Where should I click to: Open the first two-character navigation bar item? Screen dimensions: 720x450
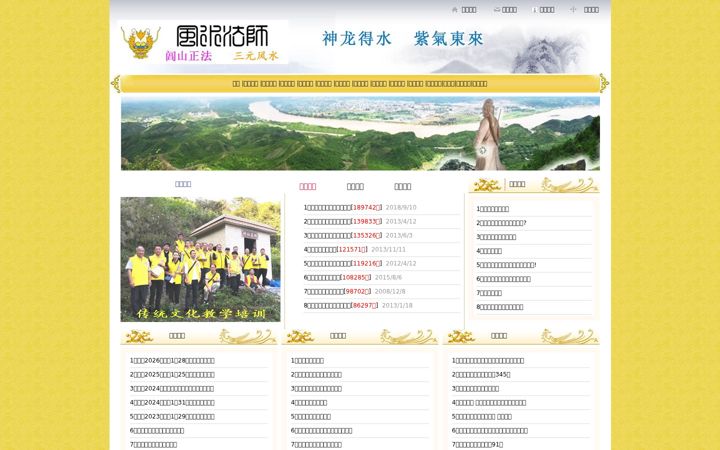[236, 84]
